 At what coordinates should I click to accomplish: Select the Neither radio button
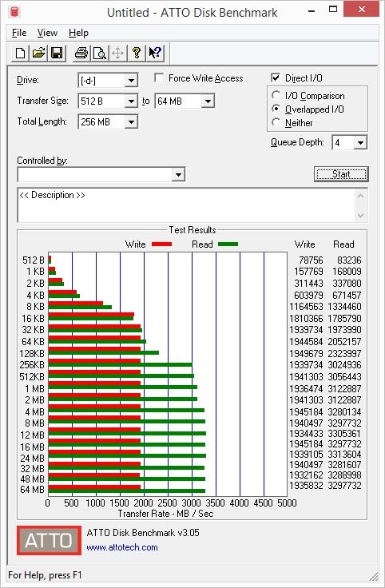tap(276, 122)
